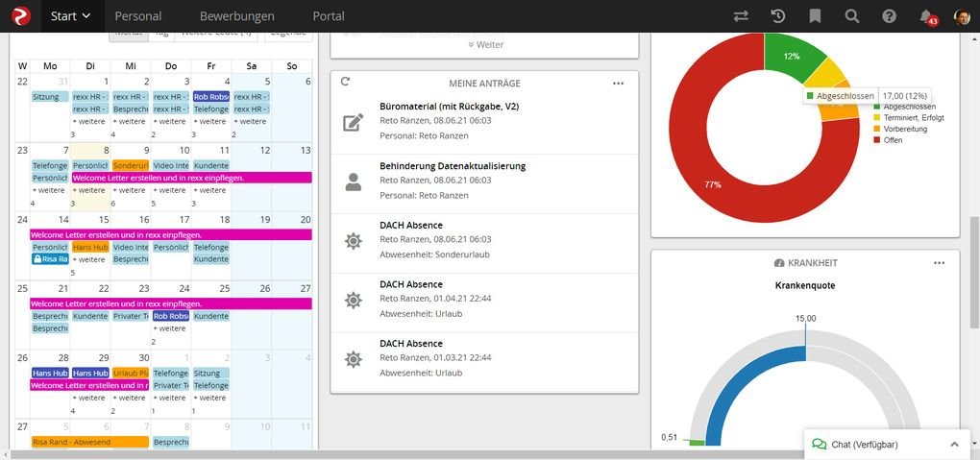Open the help question mark icon

tap(890, 16)
